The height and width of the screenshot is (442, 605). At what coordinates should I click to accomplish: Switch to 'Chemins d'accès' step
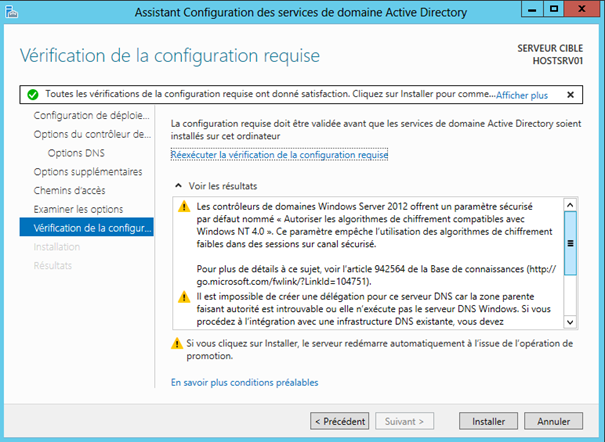point(68,190)
